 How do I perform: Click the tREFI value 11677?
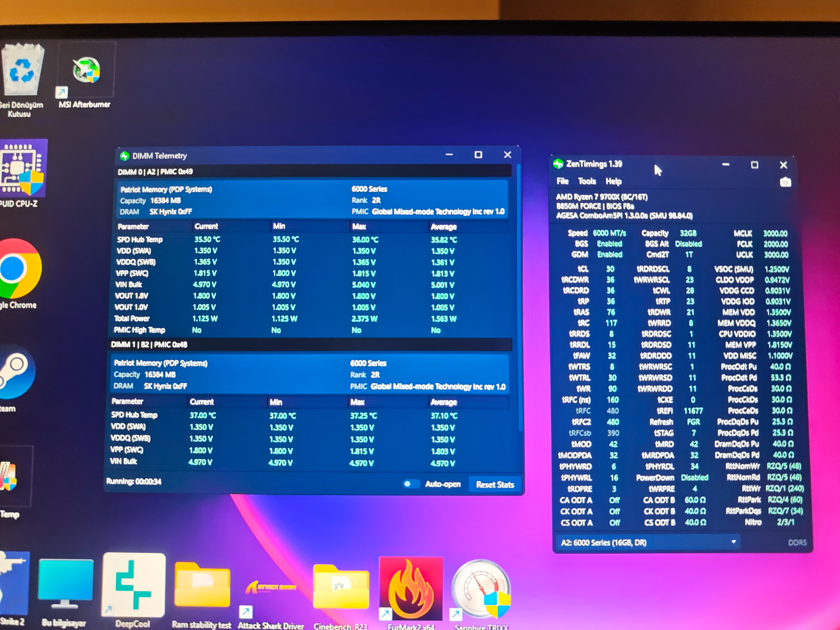693,410
